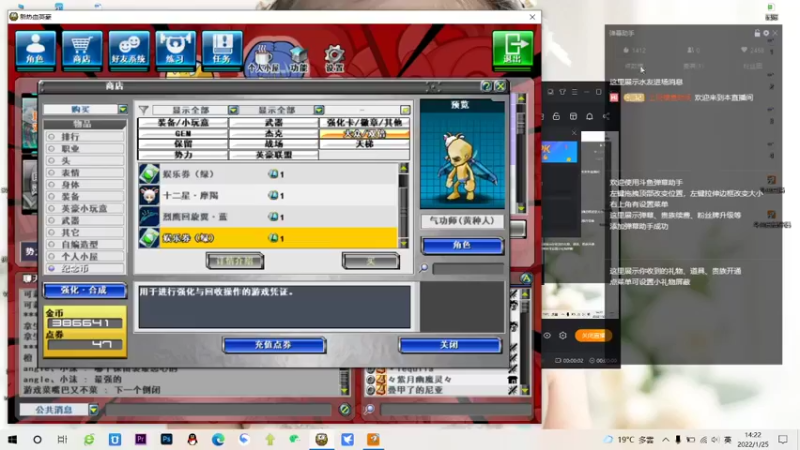This screenshot has width=800, height=450.
Task: Select the 英豪小玩意 category radio button
Action: pyautogui.click(x=52, y=208)
